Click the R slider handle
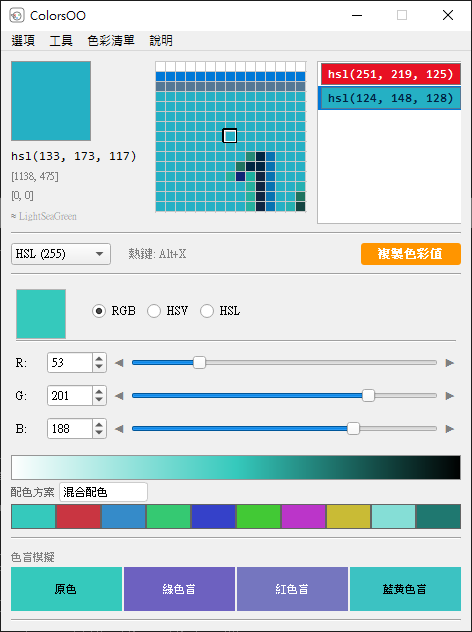The height and width of the screenshot is (632, 472). [199, 362]
